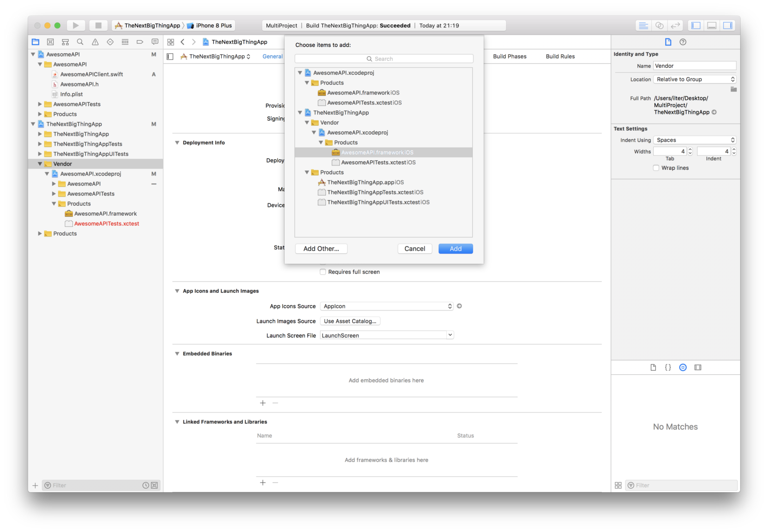This screenshot has height=532, width=768.
Task: Expand AwesomeAPITests group under AwesomeAPI project
Action: (40, 104)
